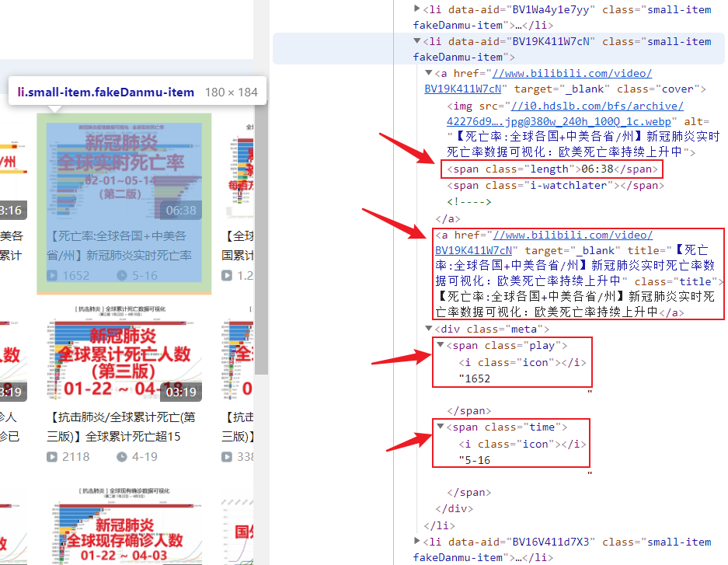
Task: Collapse the BV19K411W7cN li element
Action: pyautogui.click(x=417, y=41)
